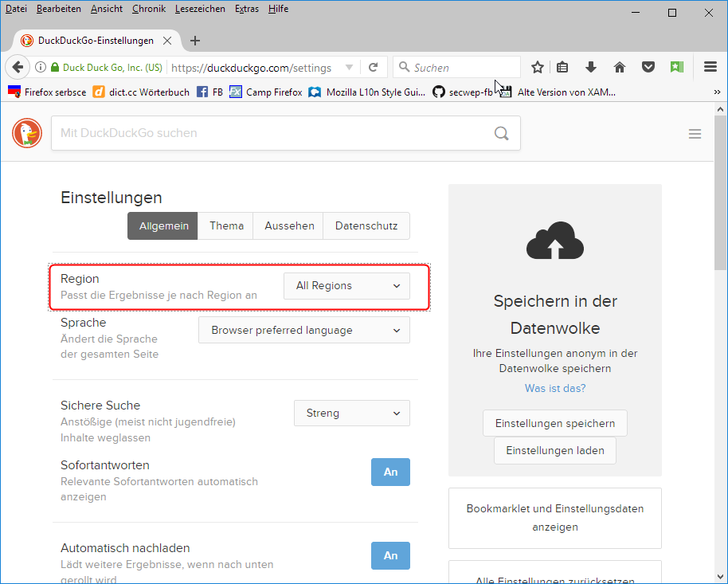728x584 pixels.
Task: Open Firefox serbsce bookmark
Action: (47, 92)
